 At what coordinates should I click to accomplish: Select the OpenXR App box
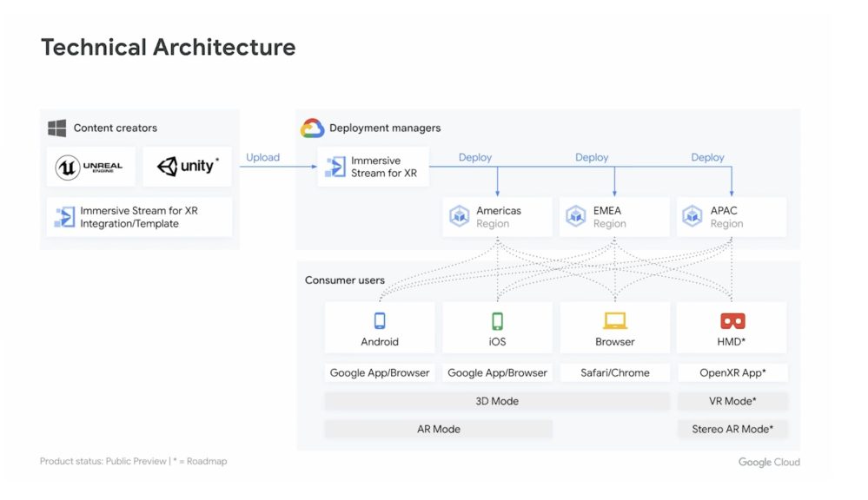[732, 372]
